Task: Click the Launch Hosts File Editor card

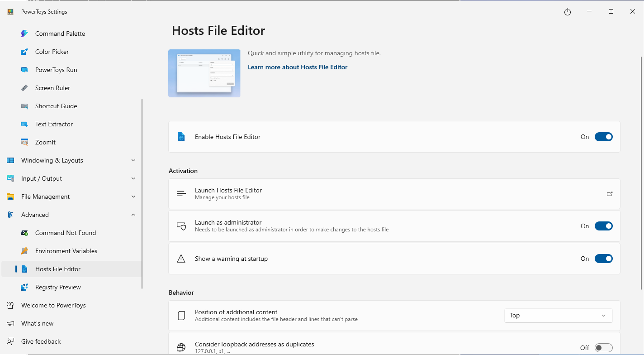Action: 394,194
